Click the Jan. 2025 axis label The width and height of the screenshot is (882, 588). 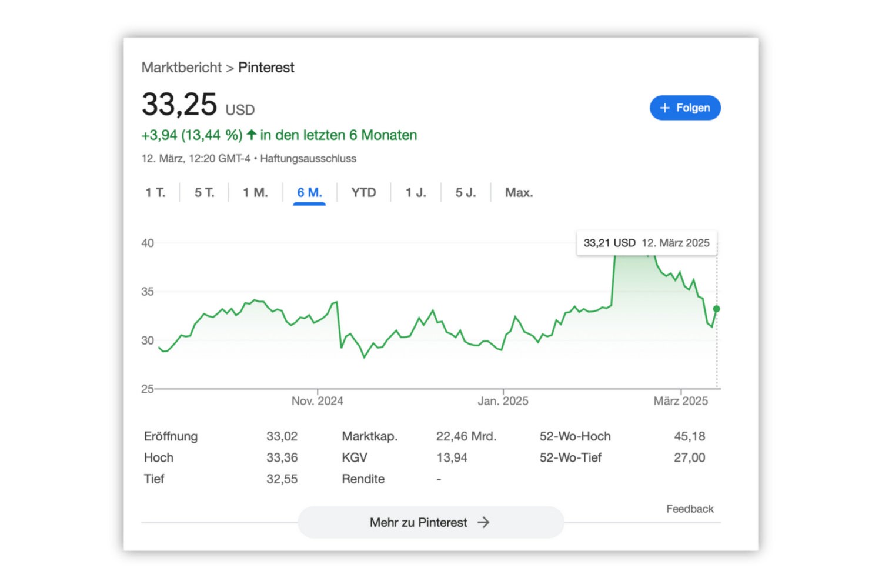[503, 401]
